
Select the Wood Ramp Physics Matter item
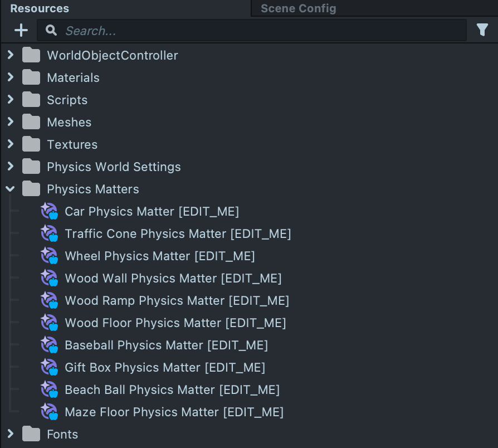pyautogui.click(x=177, y=301)
